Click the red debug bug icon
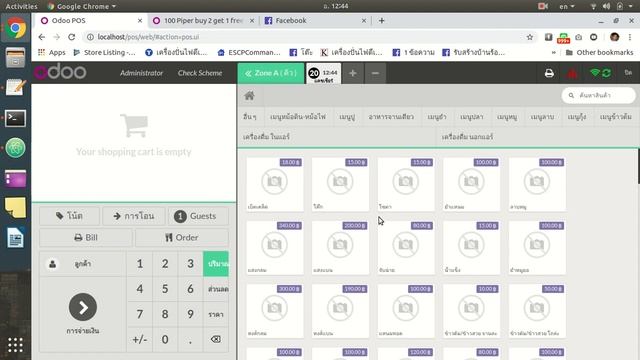The width and height of the screenshot is (640, 360). [x=571, y=73]
